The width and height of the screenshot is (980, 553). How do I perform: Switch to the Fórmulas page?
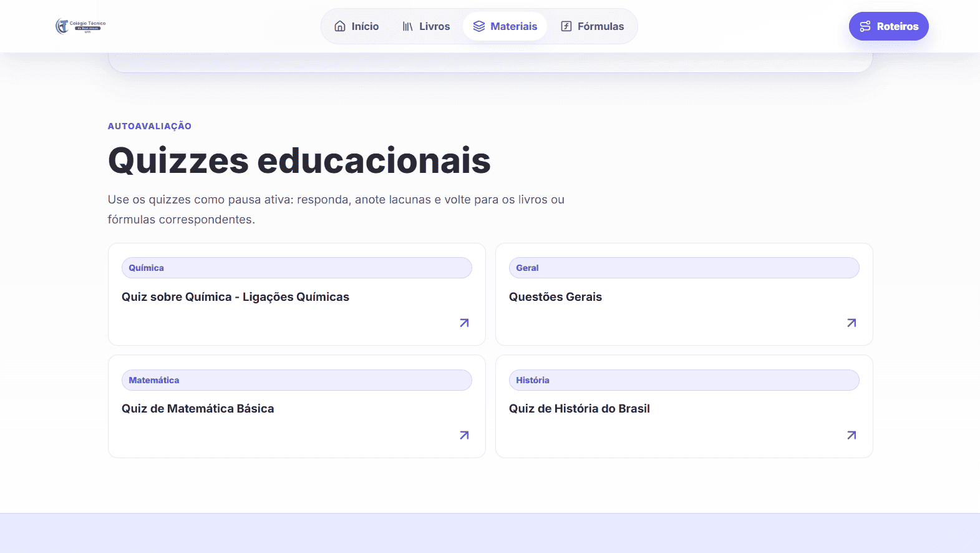point(593,26)
